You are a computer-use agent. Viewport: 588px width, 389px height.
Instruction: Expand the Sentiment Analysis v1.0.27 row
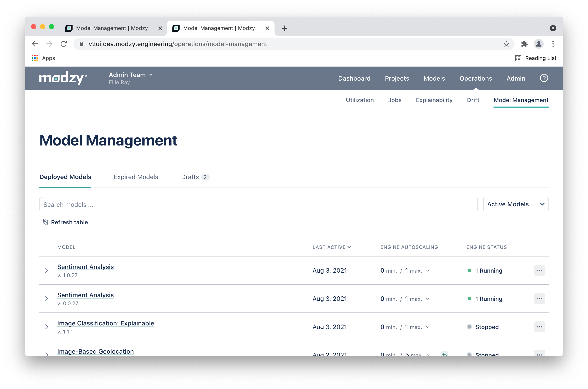click(47, 270)
